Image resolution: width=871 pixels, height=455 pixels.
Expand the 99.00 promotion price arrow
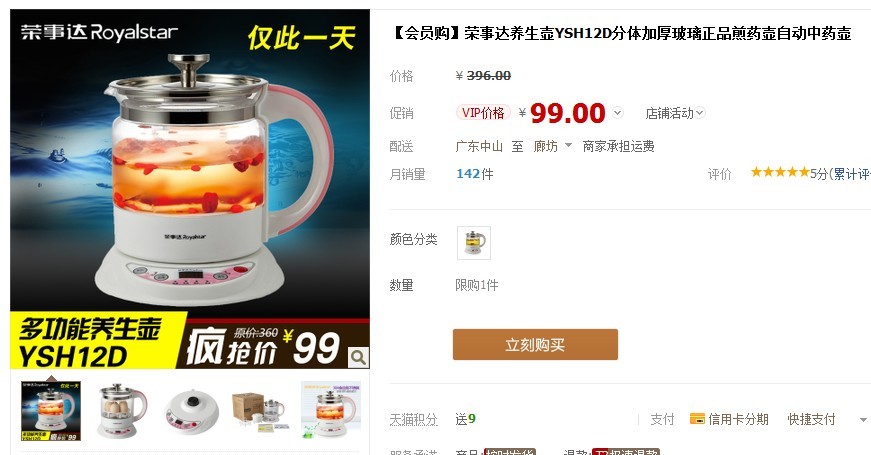617,113
